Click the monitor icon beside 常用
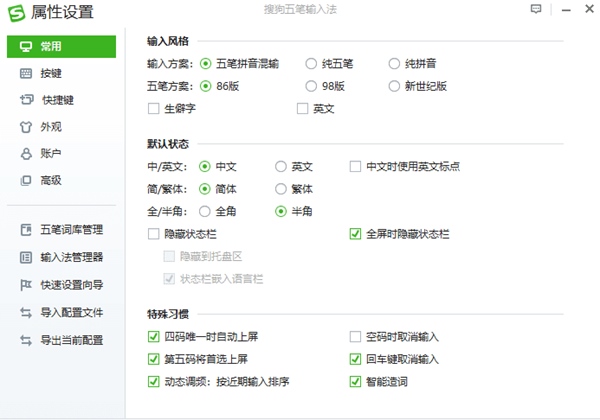This screenshot has height=420, width=600. (x=26, y=47)
